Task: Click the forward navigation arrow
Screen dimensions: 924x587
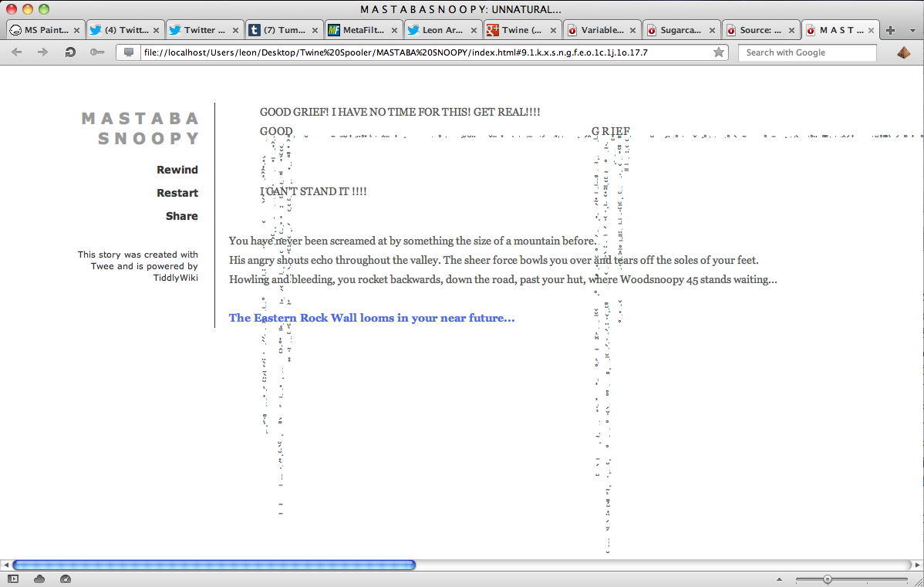Action: [42, 52]
